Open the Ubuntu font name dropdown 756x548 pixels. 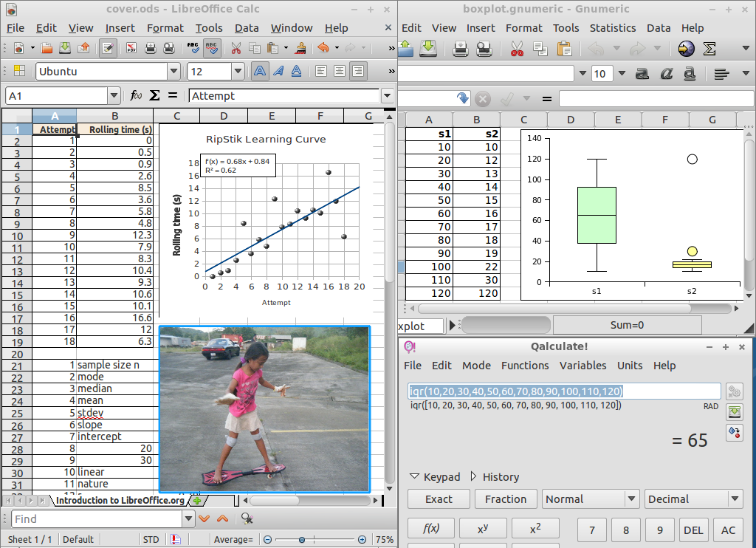click(173, 72)
